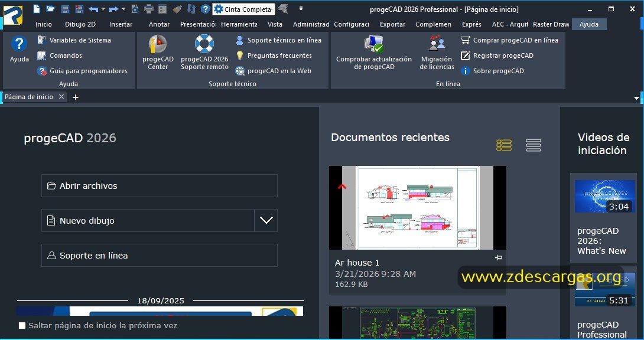Switch to the Inicio ribbon tab

[x=44, y=24]
